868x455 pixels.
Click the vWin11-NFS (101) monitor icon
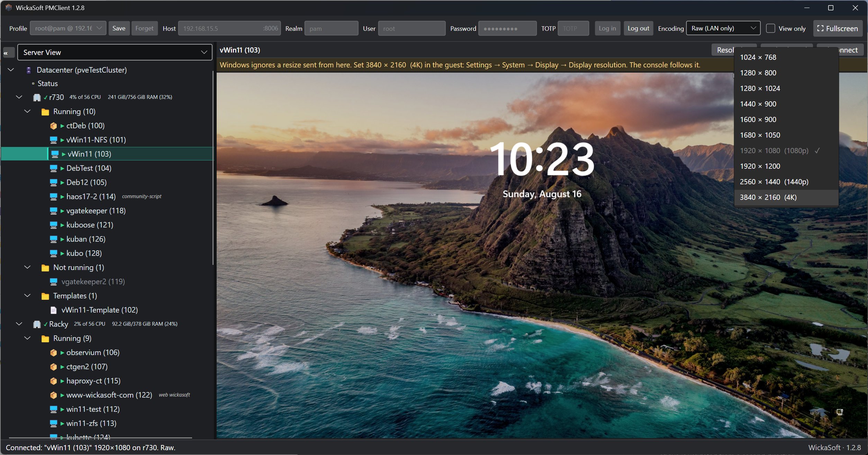click(x=53, y=140)
